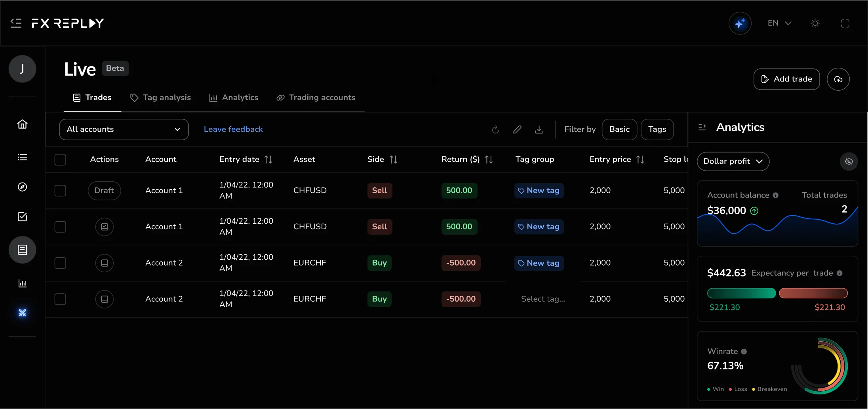Check the first Account 2 row checkbox
Screen dimensions: 868x409
(60, 263)
